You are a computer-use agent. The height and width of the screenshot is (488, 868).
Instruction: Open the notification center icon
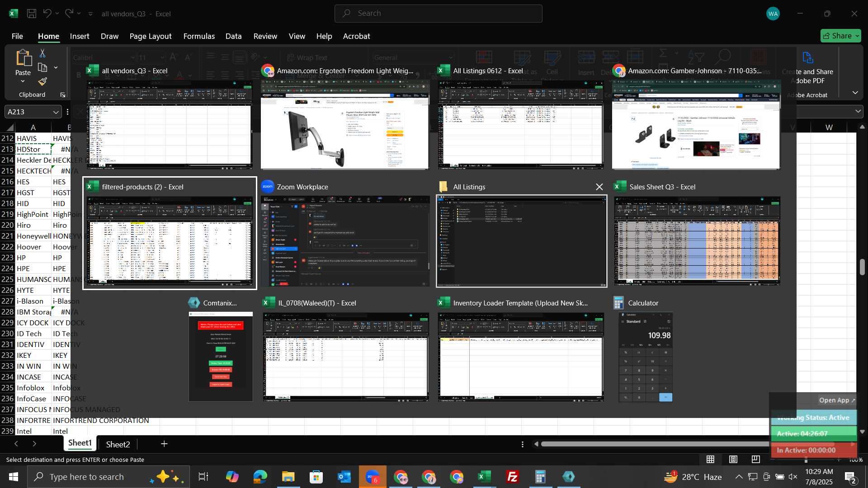pyautogui.click(x=850, y=477)
